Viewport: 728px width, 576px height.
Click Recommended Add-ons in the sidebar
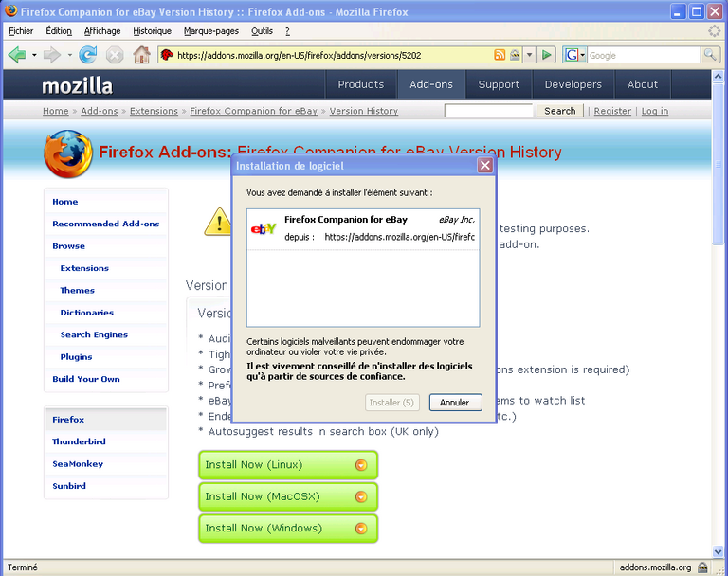106,224
